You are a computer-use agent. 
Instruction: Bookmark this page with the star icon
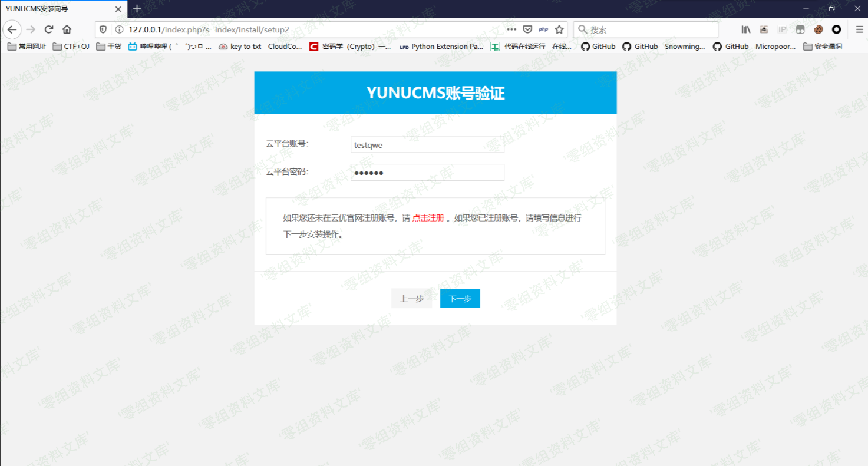click(559, 29)
